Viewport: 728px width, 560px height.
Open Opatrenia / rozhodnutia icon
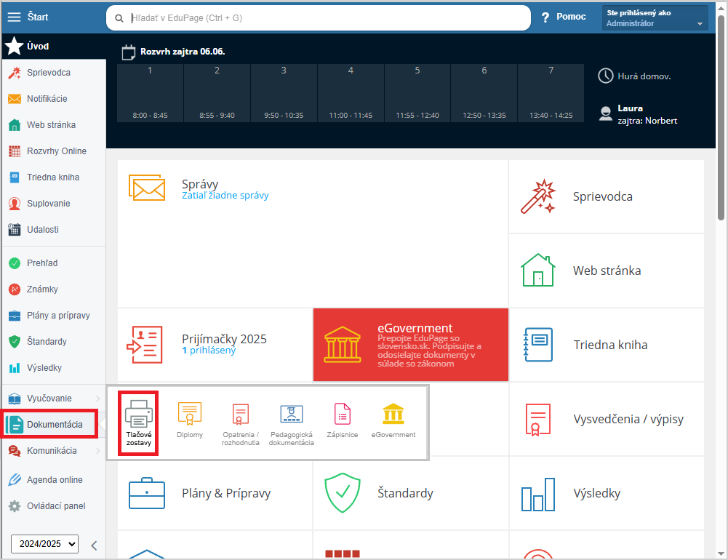[240, 415]
